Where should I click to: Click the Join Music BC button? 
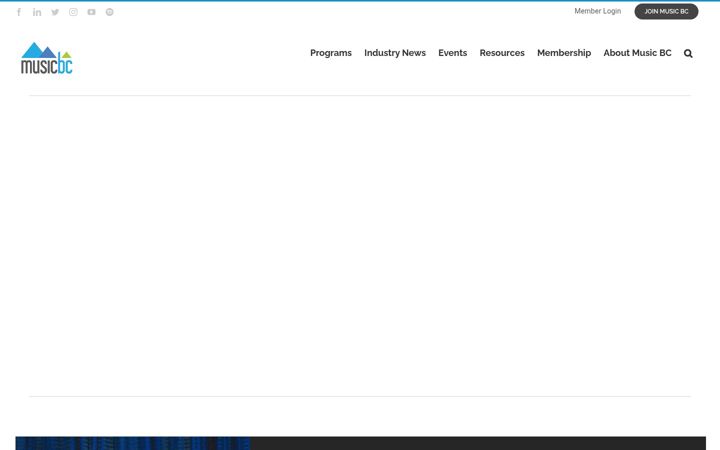coord(666,11)
